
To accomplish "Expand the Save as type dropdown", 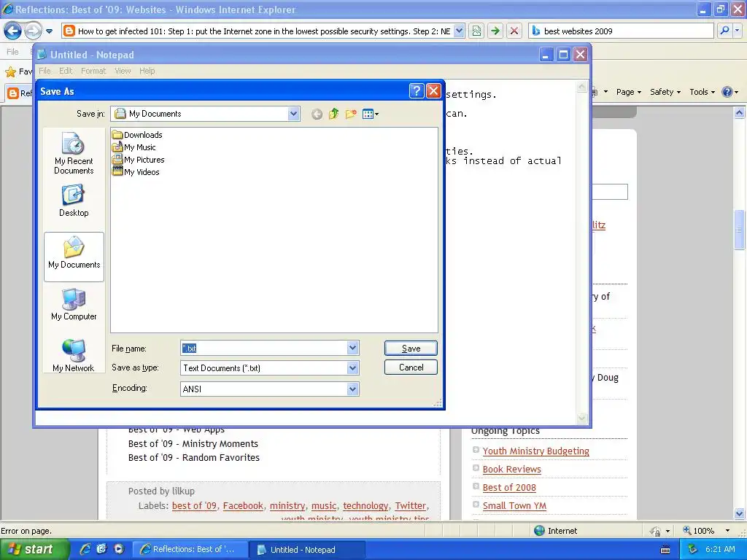I will 352,367.
